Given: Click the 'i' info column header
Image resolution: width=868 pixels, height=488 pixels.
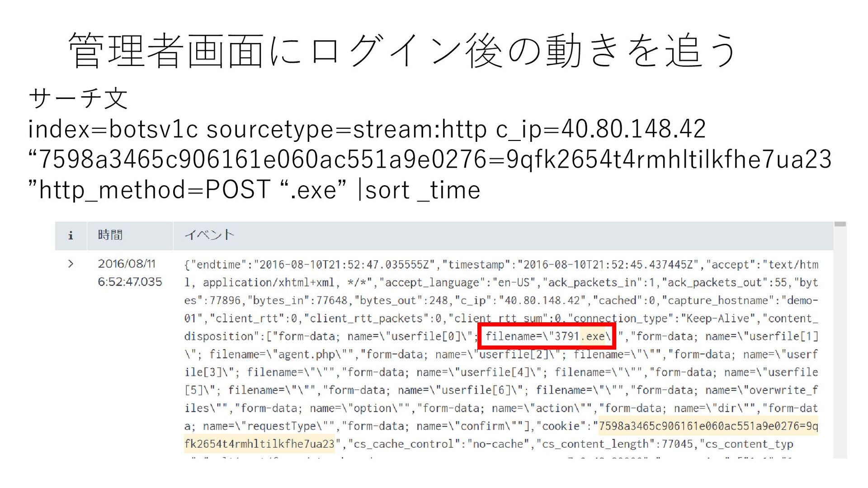Looking at the screenshot, I should [x=71, y=235].
